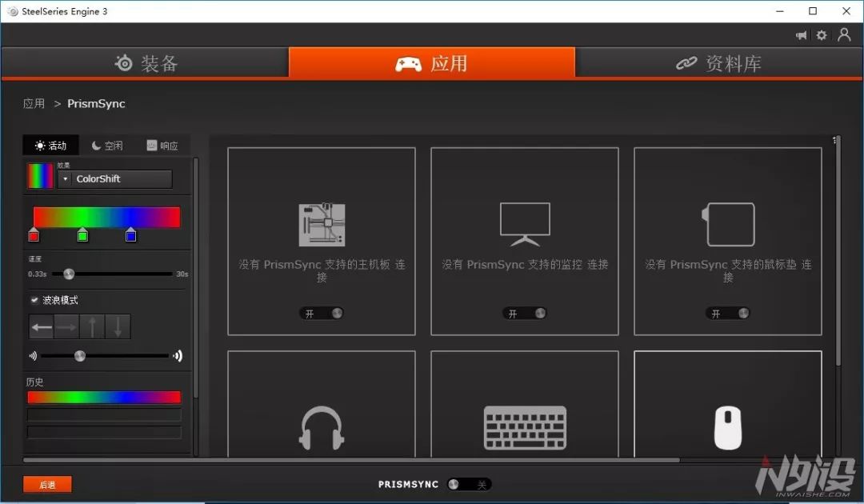The width and height of the screenshot is (864, 504).
Task: Open the rainbow effect preview swatch
Action: point(40,176)
